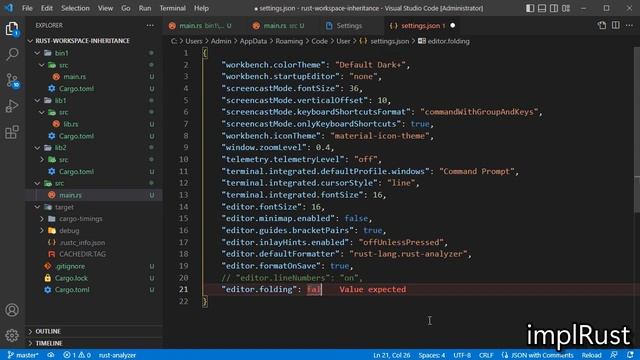Click the open changes editor action icon
640x360 pixels.
pos(602,25)
